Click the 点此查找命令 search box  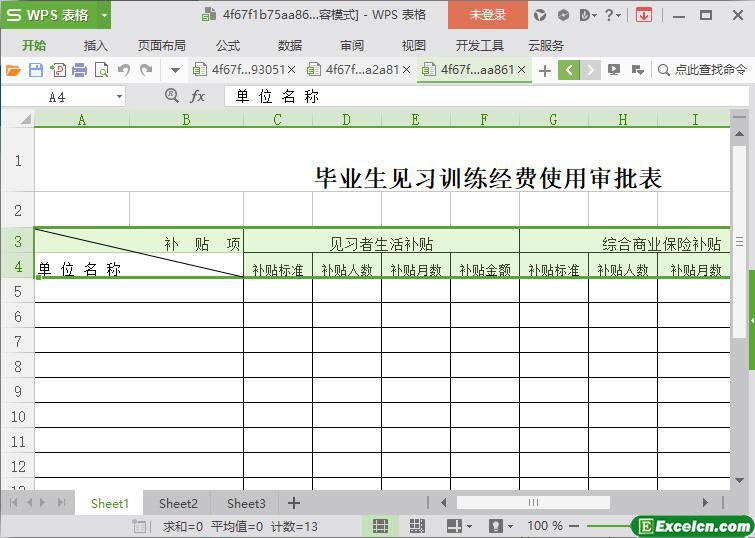[709, 70]
